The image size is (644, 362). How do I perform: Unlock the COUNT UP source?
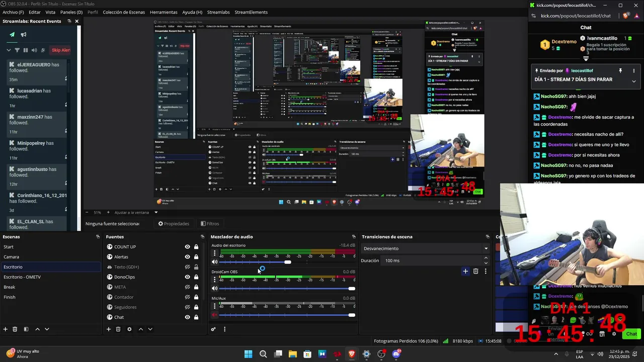196,247
